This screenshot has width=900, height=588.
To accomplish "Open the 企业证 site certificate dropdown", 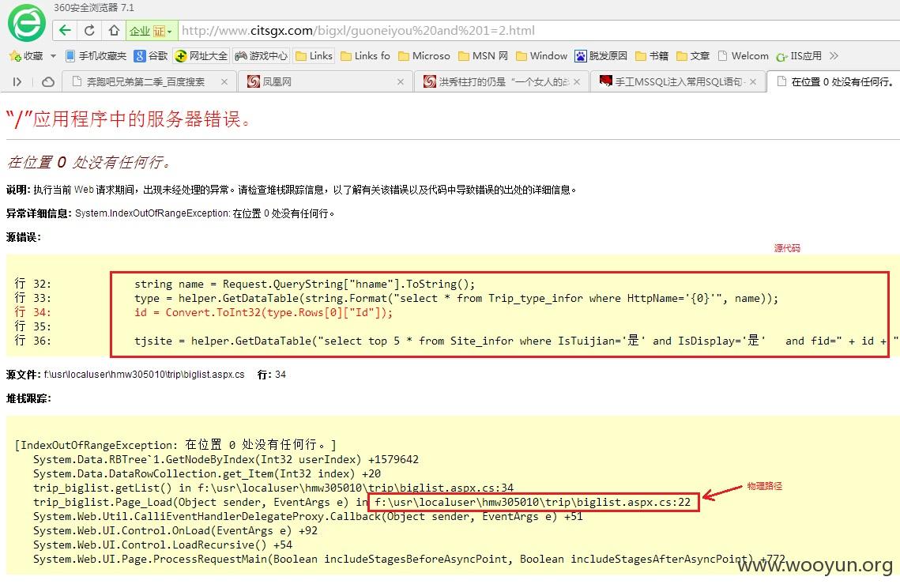I will point(151,31).
